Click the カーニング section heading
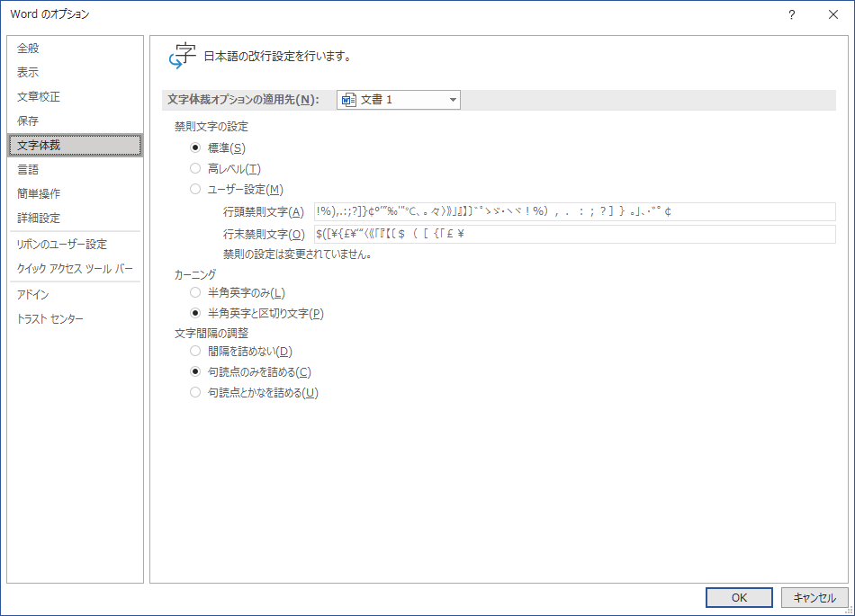The height and width of the screenshot is (616, 855). (x=195, y=274)
